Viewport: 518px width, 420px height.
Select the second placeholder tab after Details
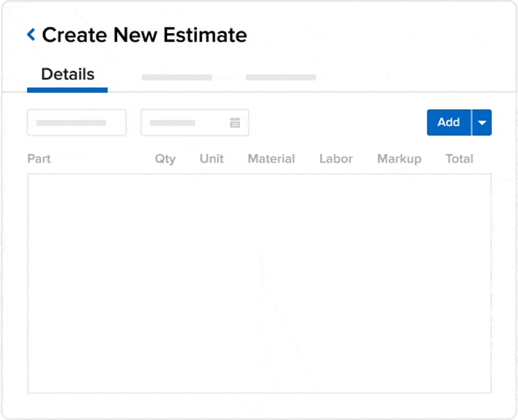coord(177,77)
